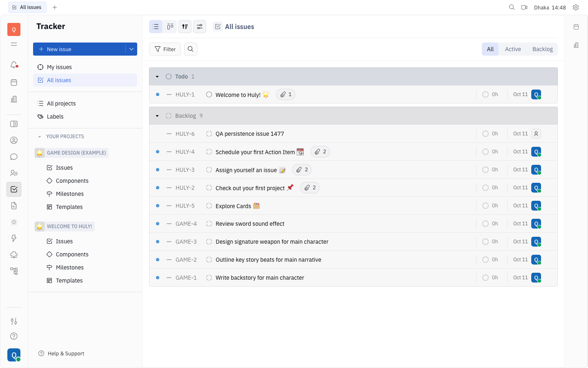Switch to the Backlog tab
Image resolution: width=588 pixels, height=368 pixels.
(x=542, y=49)
